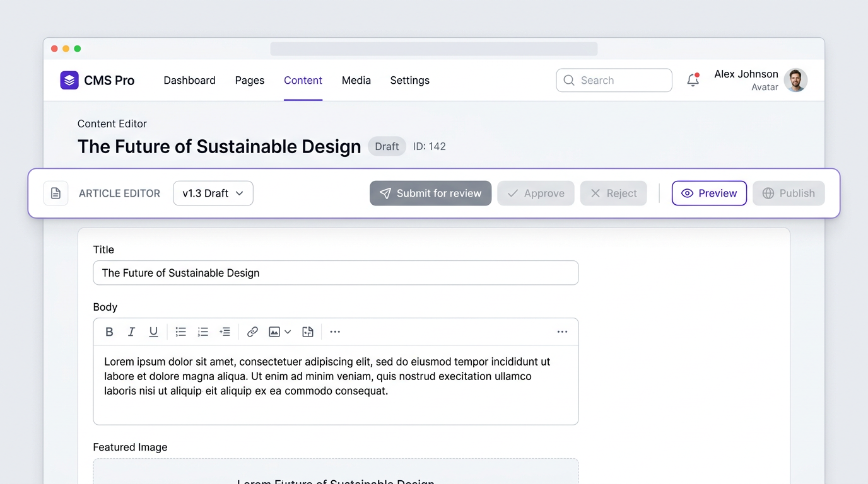Switch to the Media tab

click(356, 80)
